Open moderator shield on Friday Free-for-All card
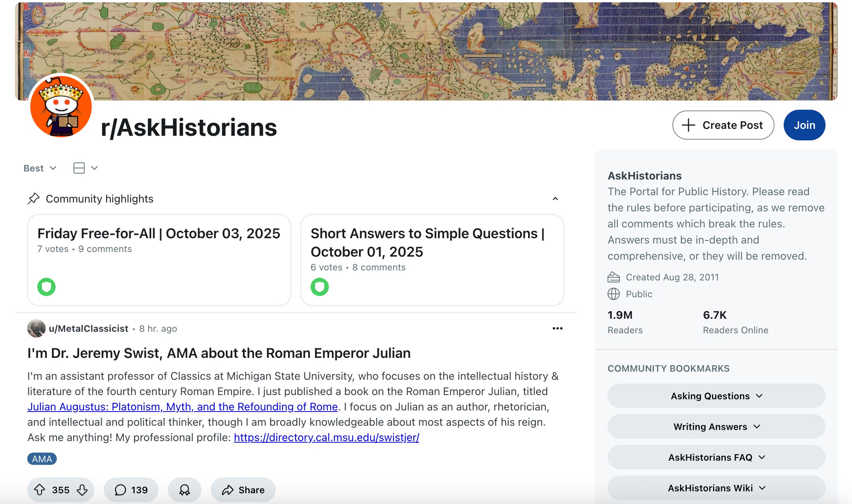The height and width of the screenshot is (504, 852). (46, 287)
